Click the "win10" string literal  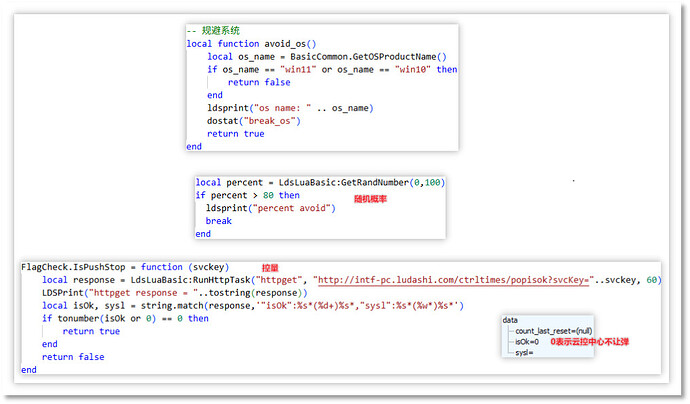[413, 70]
